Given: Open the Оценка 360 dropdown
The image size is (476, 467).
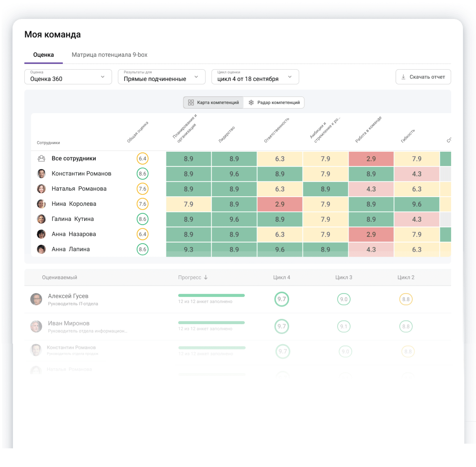Looking at the screenshot, I should click(x=68, y=77).
